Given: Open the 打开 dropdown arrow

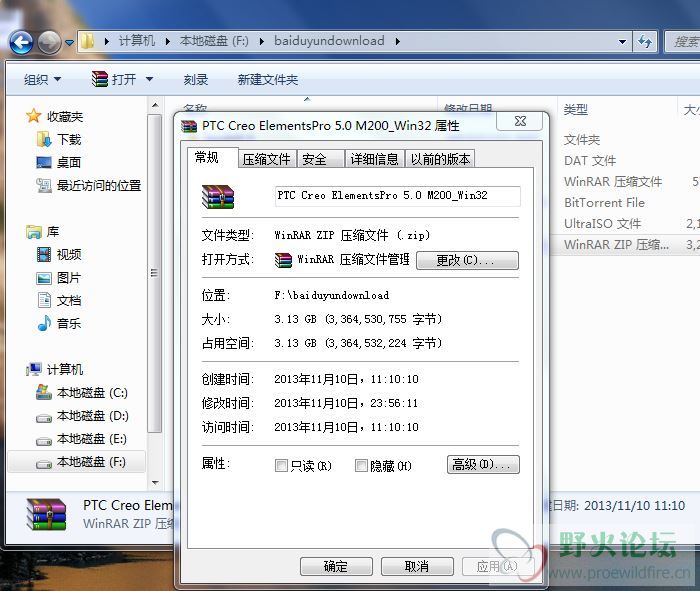Looking at the screenshot, I should tap(149, 79).
